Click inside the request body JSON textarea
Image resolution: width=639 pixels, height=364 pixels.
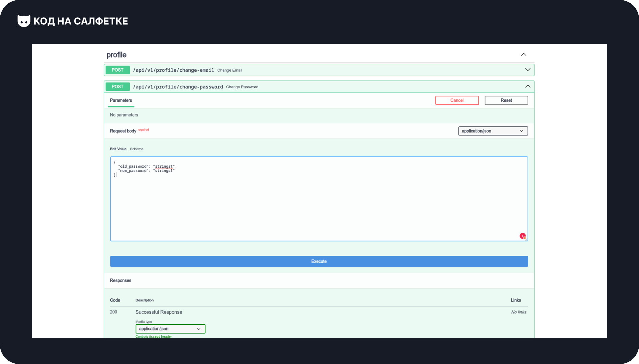coord(319,199)
